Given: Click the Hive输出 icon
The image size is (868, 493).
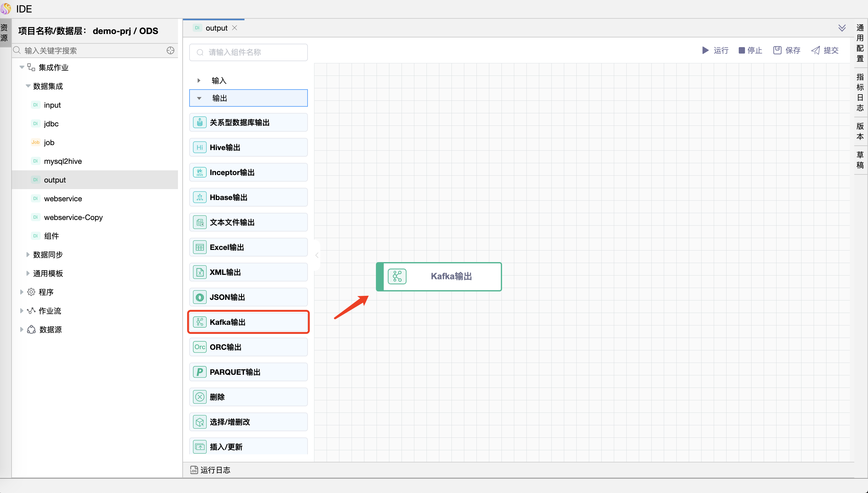Looking at the screenshot, I should tap(200, 148).
